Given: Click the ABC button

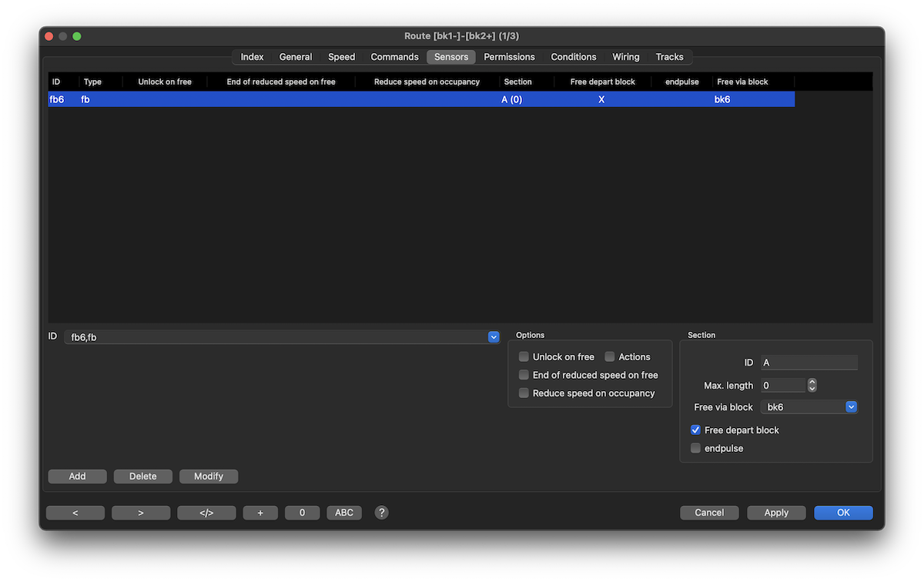Looking at the screenshot, I should [344, 513].
